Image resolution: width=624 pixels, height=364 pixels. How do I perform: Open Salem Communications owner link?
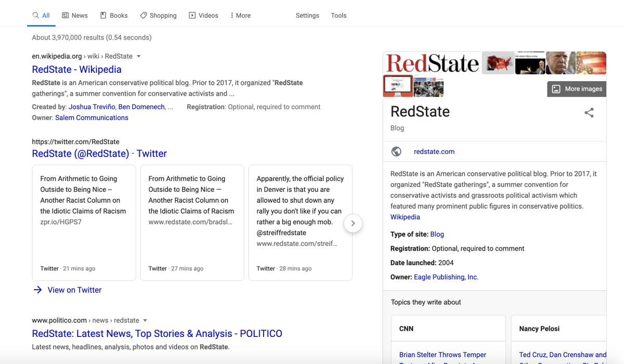pos(92,118)
